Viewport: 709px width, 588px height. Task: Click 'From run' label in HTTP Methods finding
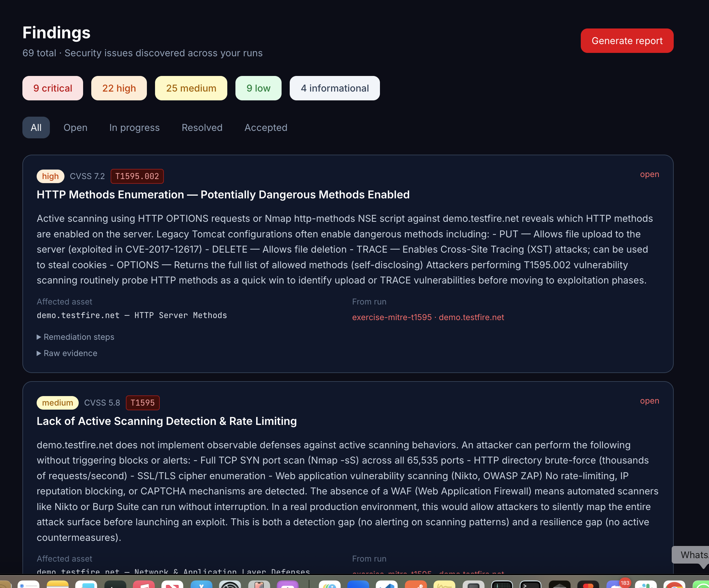click(x=369, y=302)
